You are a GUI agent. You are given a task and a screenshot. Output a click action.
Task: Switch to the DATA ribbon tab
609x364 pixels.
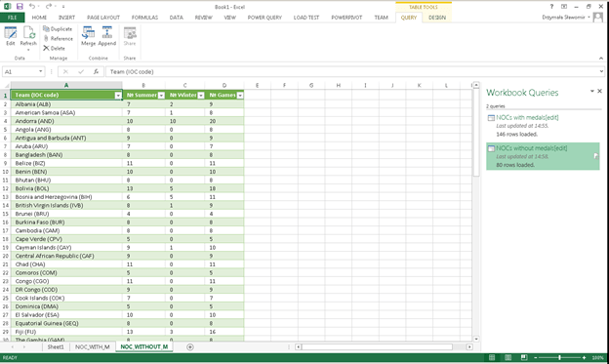[176, 18]
